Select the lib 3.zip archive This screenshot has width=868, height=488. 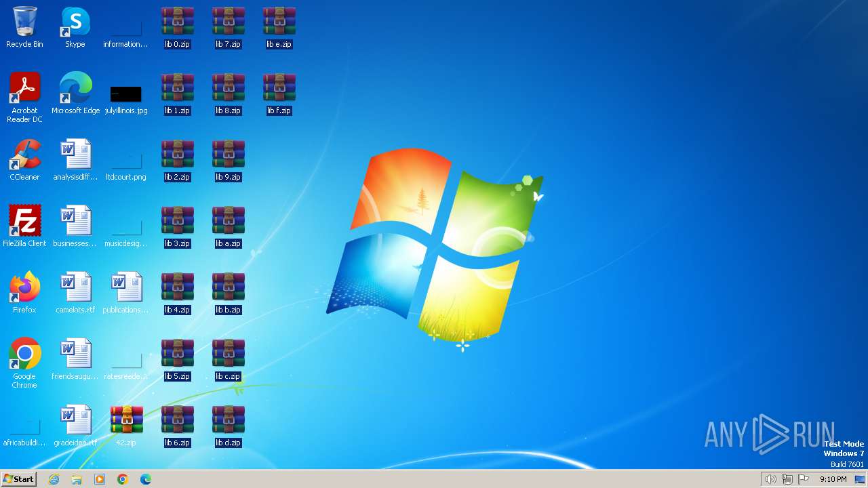tap(177, 226)
